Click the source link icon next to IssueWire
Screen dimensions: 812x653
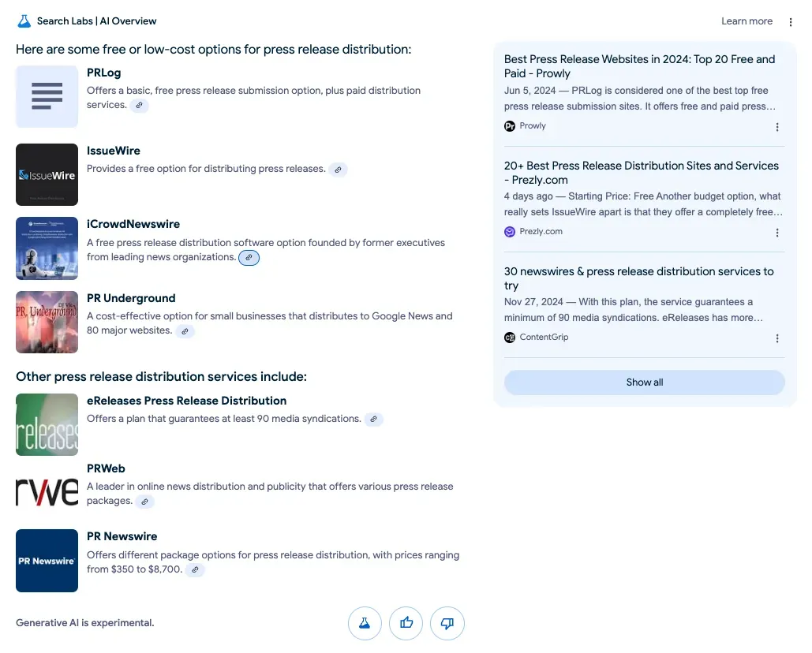339,169
